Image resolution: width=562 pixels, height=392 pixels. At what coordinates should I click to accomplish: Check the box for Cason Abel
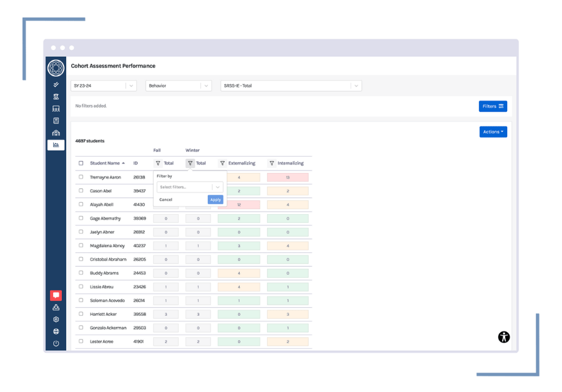point(81,190)
